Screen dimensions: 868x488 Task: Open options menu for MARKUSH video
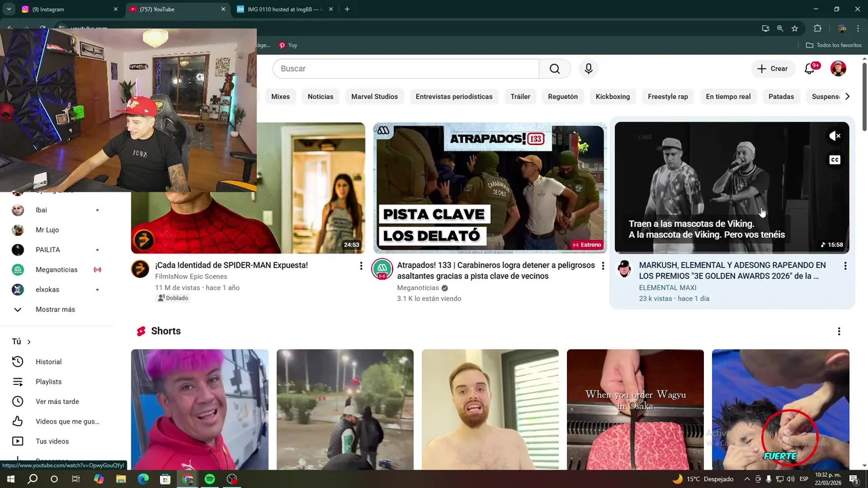pos(845,266)
